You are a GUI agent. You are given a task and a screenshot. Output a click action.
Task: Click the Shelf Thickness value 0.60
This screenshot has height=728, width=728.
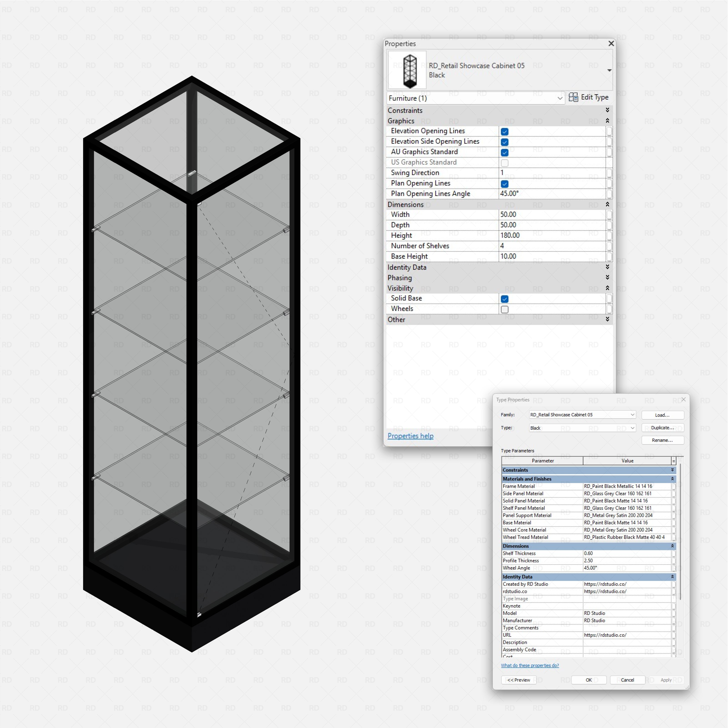[627, 553]
